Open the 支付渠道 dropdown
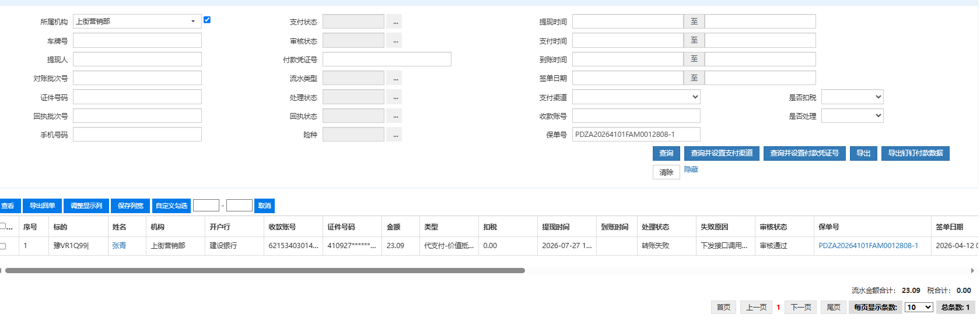 point(636,97)
